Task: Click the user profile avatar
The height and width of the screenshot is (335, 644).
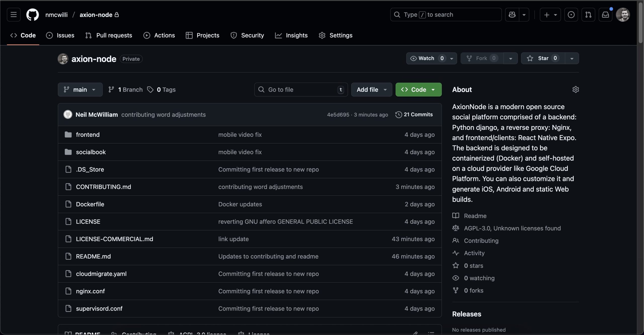Action: click(x=623, y=15)
